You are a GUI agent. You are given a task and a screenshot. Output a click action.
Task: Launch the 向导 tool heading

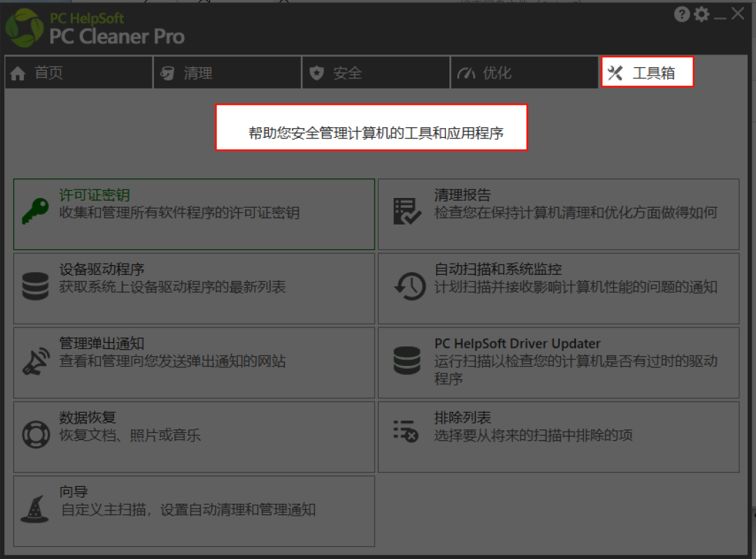[73, 492]
